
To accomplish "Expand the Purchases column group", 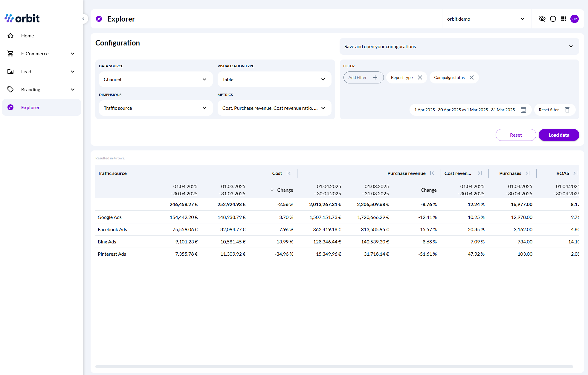I will (528, 173).
